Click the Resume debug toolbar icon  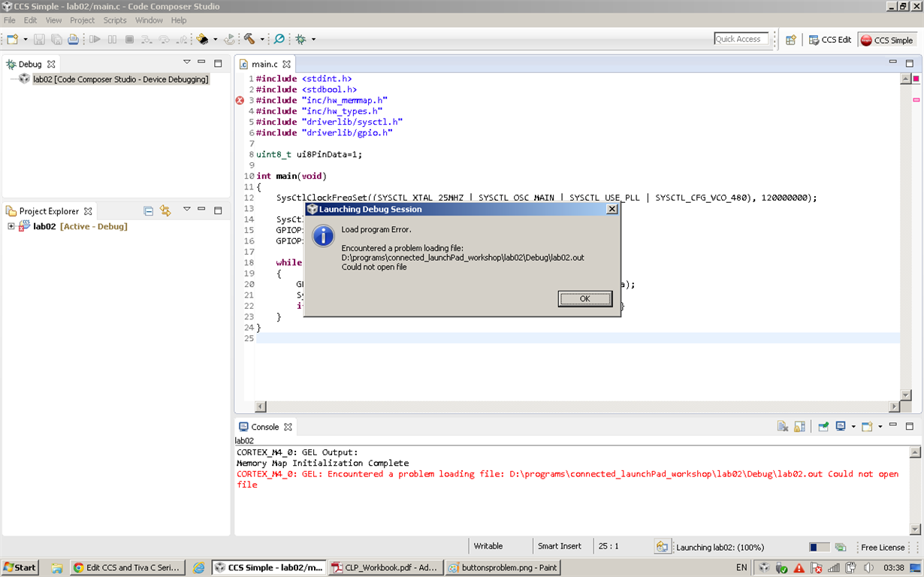tap(95, 39)
